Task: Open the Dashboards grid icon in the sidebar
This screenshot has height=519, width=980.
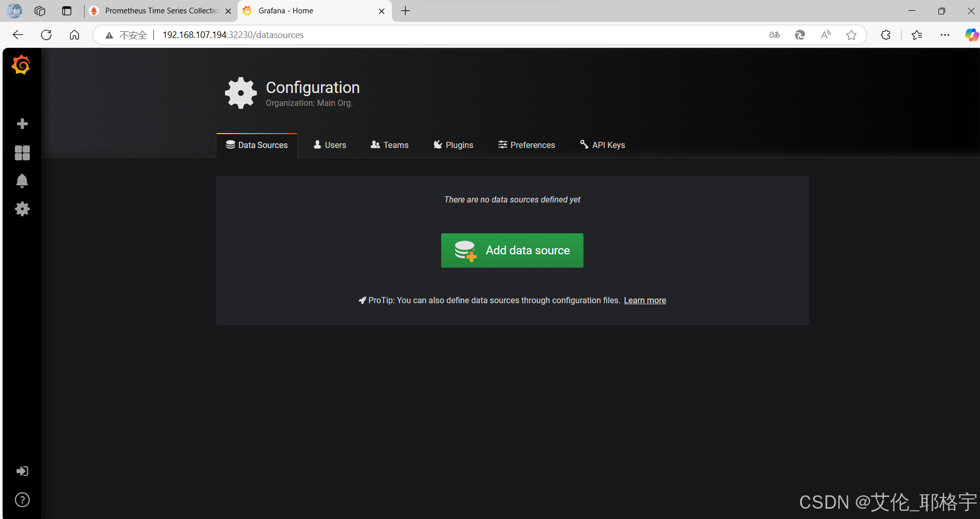Action: point(22,153)
